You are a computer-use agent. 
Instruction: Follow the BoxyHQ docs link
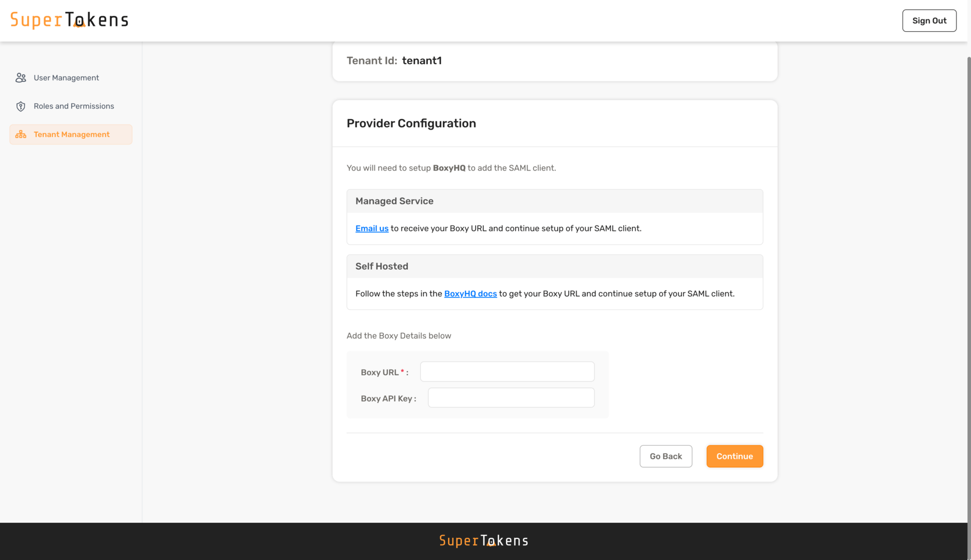pyautogui.click(x=470, y=293)
